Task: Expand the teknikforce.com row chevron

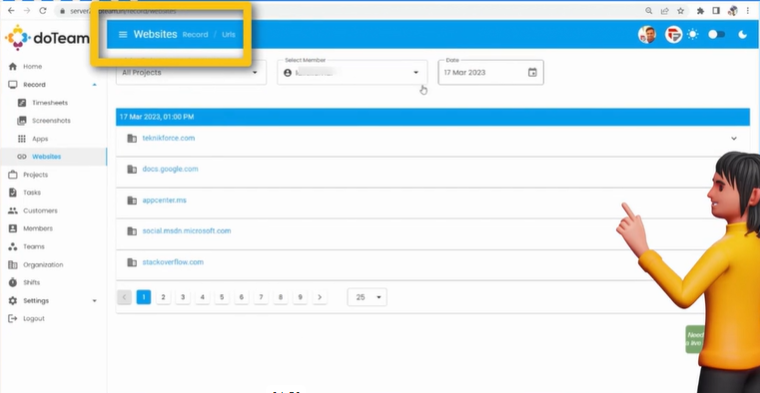Action: coord(734,139)
